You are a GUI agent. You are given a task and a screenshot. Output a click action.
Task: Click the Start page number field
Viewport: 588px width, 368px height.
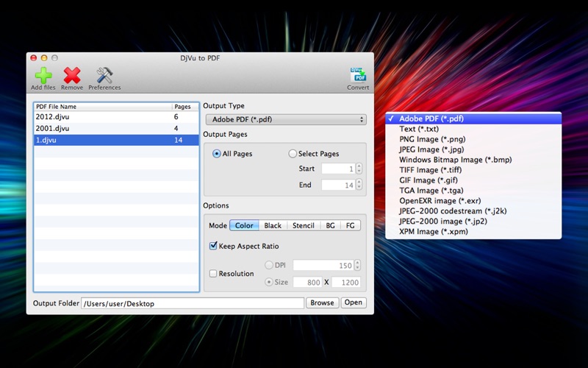tap(338, 169)
